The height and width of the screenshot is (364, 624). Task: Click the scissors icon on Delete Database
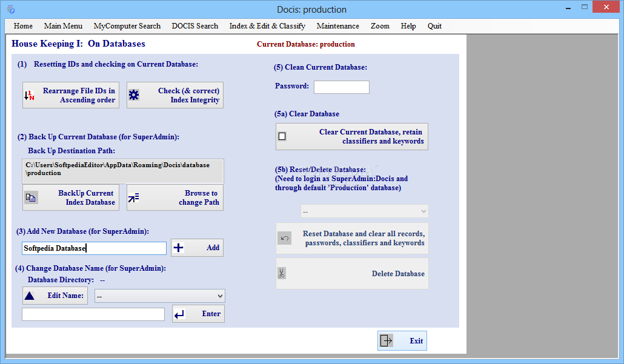tap(281, 273)
